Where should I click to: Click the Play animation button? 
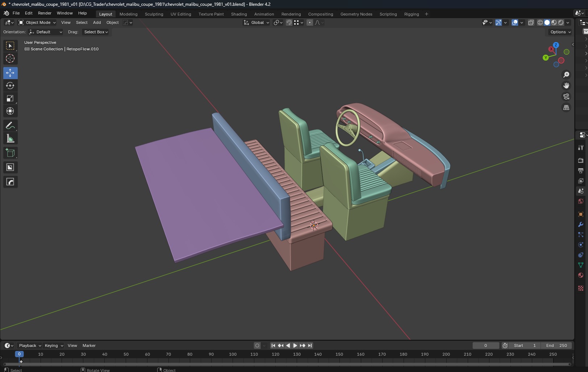pyautogui.click(x=295, y=346)
